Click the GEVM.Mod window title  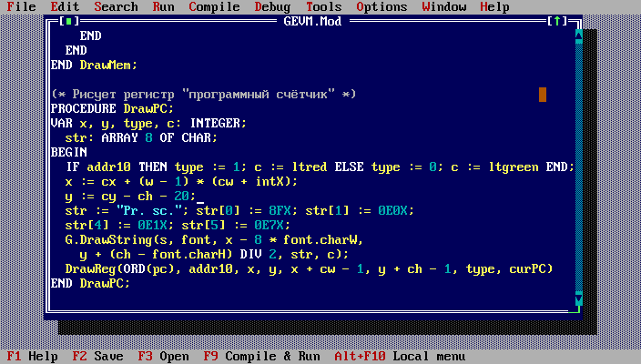(312, 21)
